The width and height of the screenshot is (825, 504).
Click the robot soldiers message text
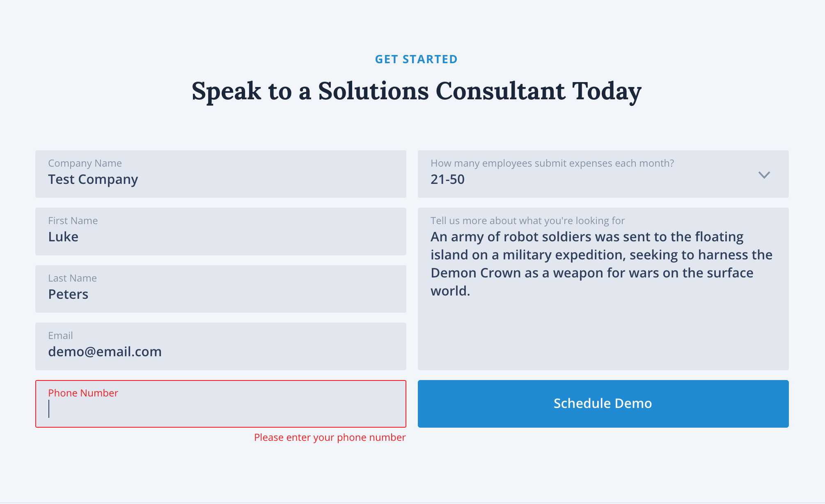(x=601, y=264)
